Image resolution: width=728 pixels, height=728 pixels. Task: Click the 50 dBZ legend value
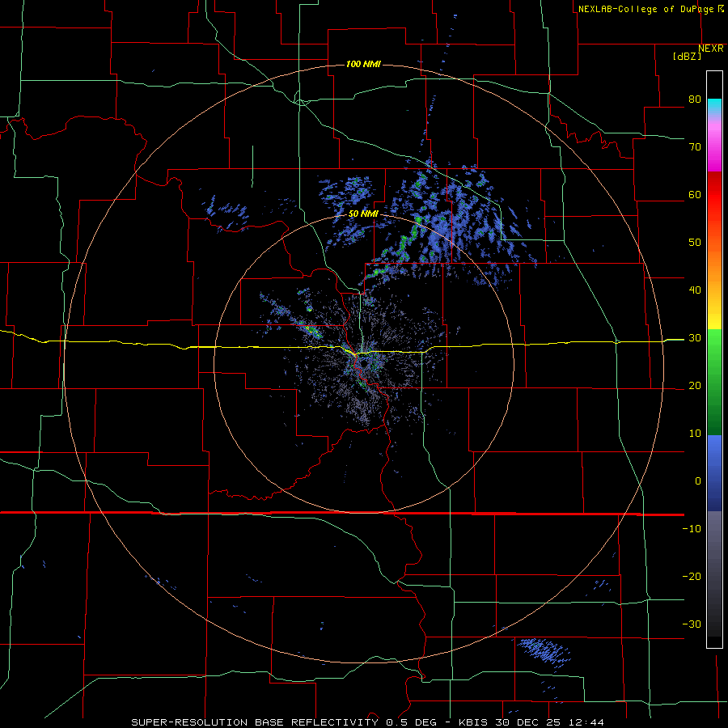[695, 243]
